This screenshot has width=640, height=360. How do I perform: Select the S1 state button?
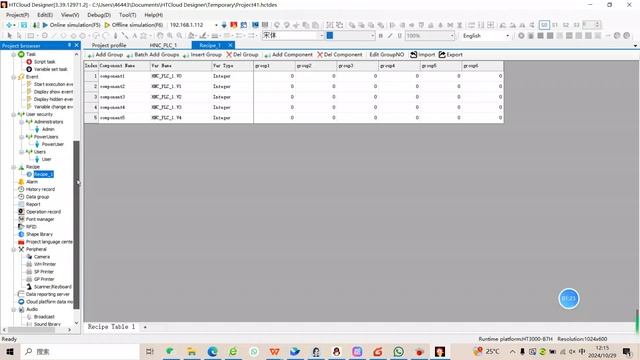pos(555,25)
